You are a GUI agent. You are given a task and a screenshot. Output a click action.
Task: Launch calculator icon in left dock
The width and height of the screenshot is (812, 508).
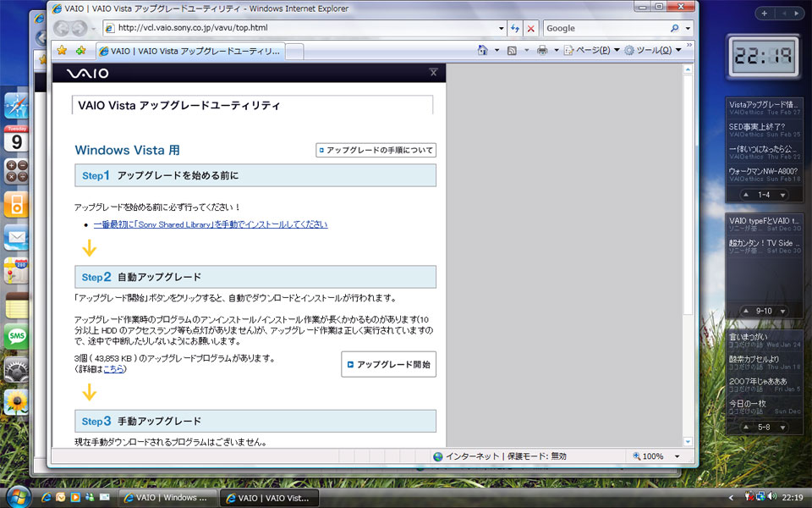[16, 172]
